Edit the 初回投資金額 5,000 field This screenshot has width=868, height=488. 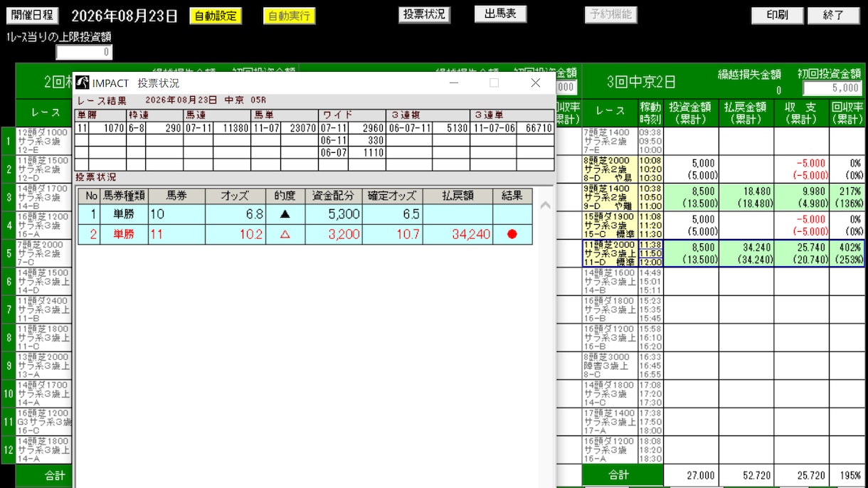(833, 87)
